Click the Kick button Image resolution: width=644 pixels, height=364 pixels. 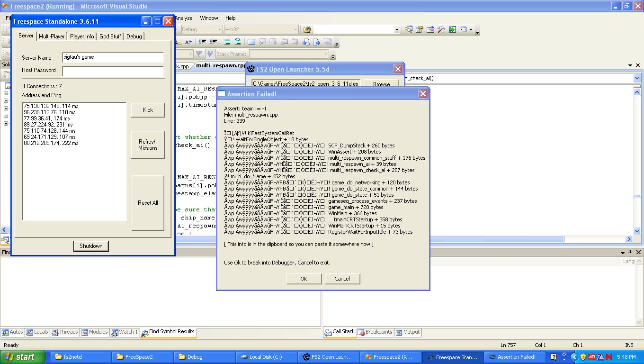(148, 110)
